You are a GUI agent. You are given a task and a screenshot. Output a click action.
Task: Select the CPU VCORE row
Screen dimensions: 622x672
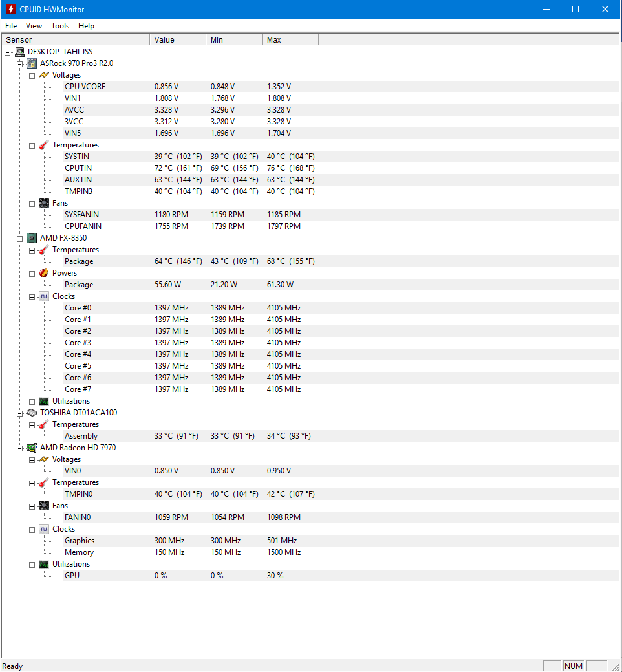341,87
